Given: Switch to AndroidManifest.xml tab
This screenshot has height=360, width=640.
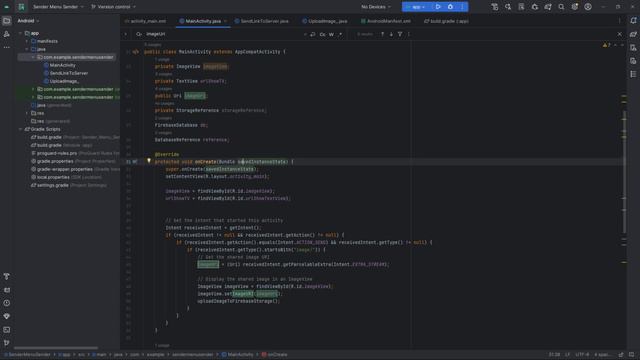Looking at the screenshot, I should coord(386,21).
